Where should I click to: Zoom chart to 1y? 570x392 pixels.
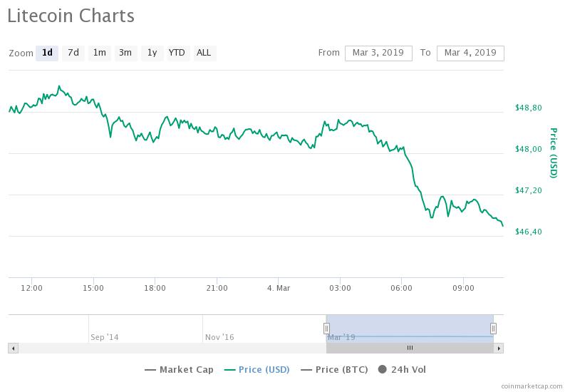click(151, 53)
